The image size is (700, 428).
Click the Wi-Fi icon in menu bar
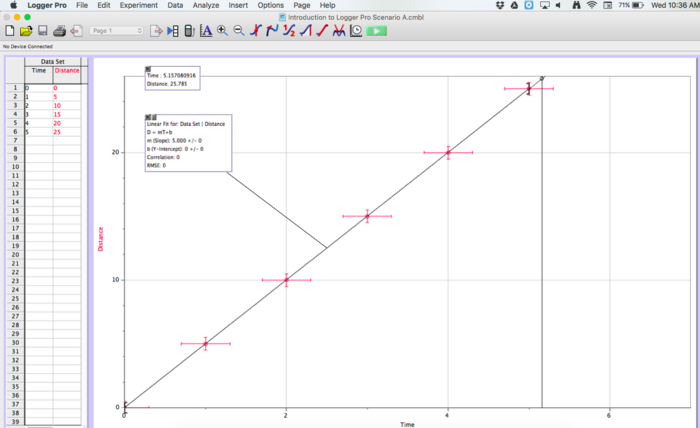(x=591, y=6)
